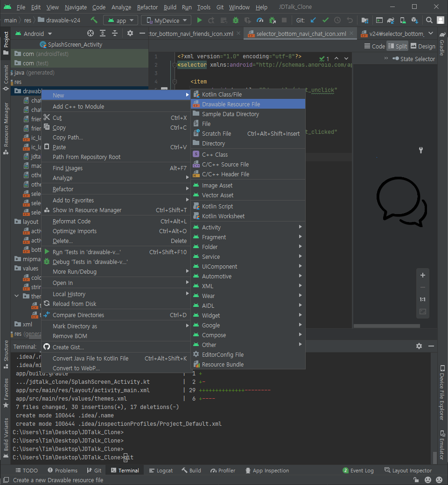
Task: Click the chat bubble preview image
Action: coord(401,201)
